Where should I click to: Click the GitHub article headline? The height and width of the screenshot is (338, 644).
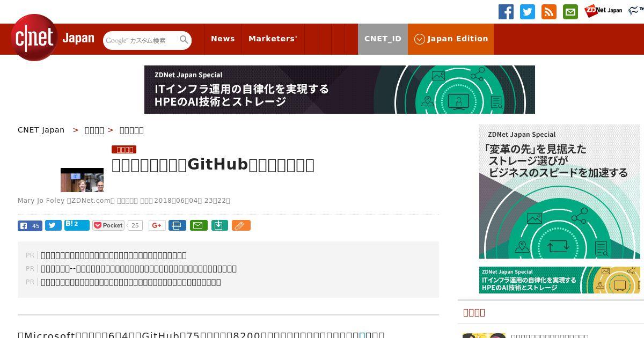pyautogui.click(x=213, y=165)
